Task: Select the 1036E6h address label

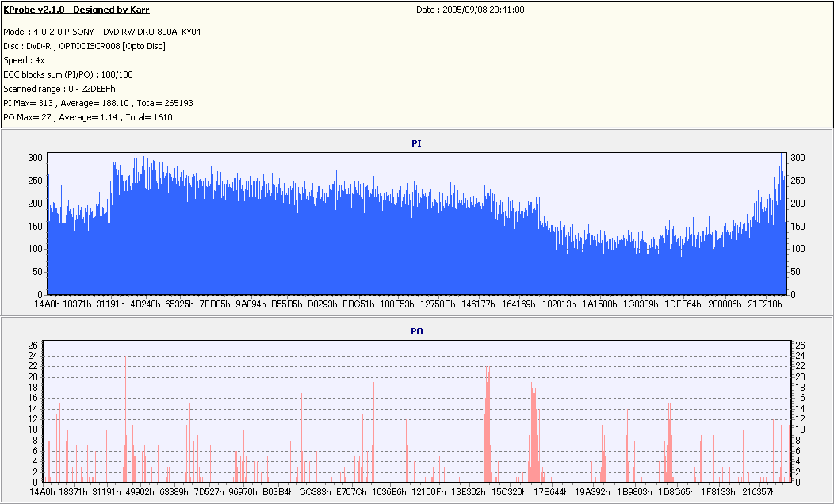Action: pos(389,492)
